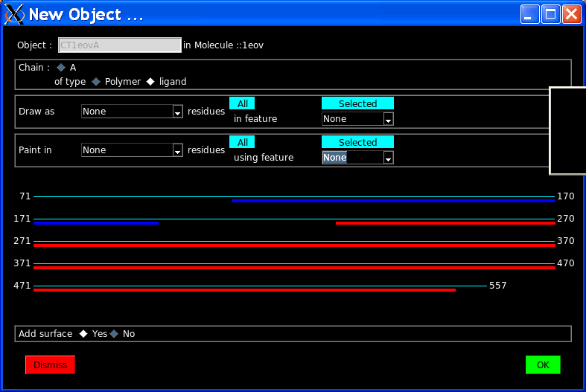Image resolution: width=586 pixels, height=392 pixels.
Task: Enable Add surface Yes option
Action: 84,334
